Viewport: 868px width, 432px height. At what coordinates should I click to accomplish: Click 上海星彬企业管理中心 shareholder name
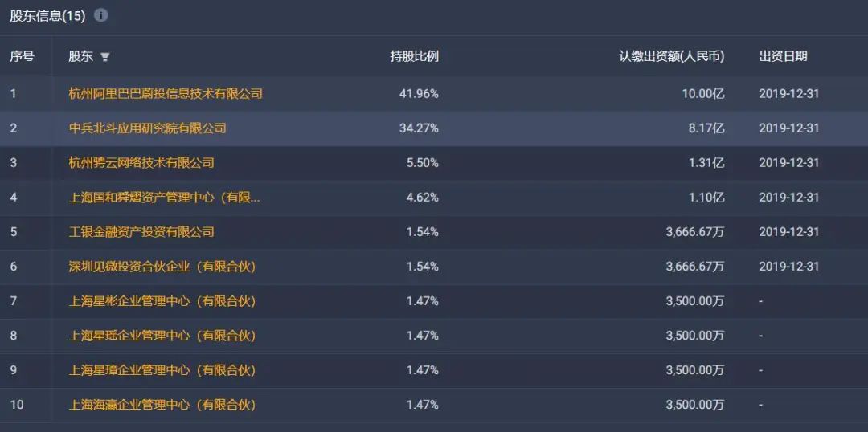(x=162, y=301)
